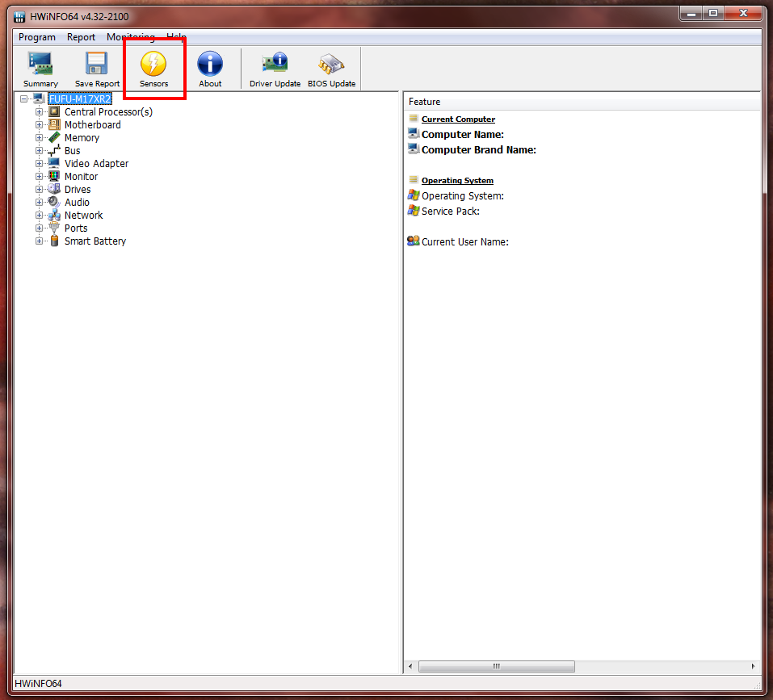Select the Motherboard tree item
Image resolution: width=773 pixels, height=700 pixels.
tap(93, 124)
